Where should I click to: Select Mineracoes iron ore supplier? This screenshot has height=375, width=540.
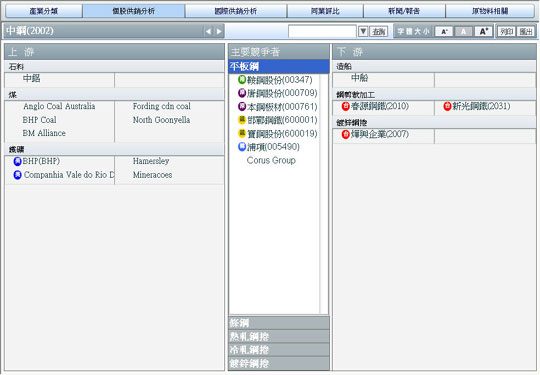[152, 175]
